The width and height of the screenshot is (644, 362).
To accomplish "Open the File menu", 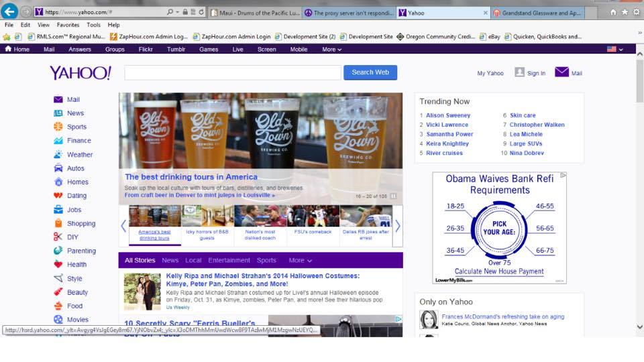I will coord(9,25).
